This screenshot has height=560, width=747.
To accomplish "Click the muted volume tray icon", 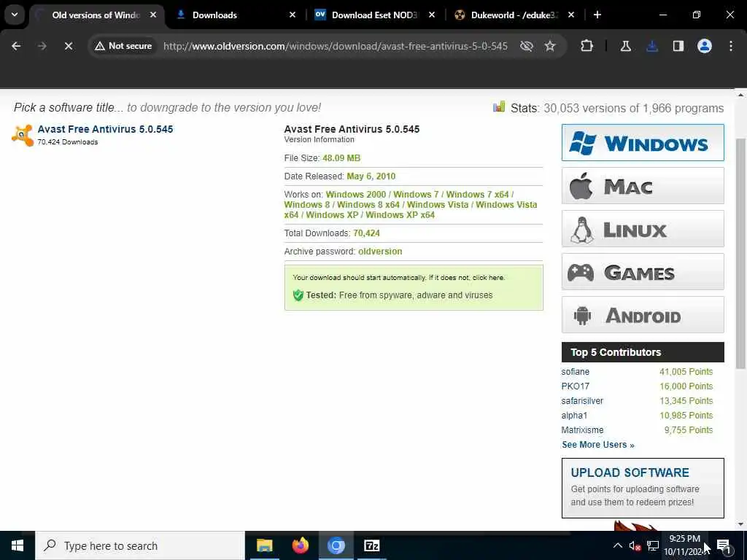I will (635, 545).
